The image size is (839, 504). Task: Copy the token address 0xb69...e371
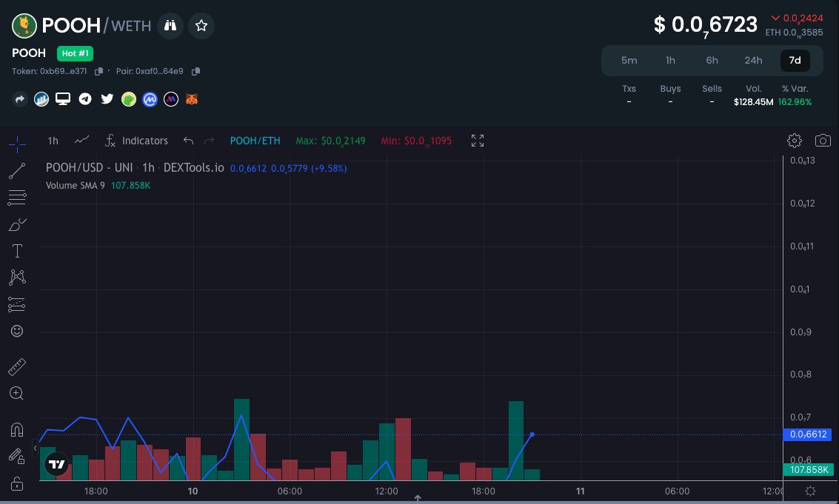(x=98, y=71)
